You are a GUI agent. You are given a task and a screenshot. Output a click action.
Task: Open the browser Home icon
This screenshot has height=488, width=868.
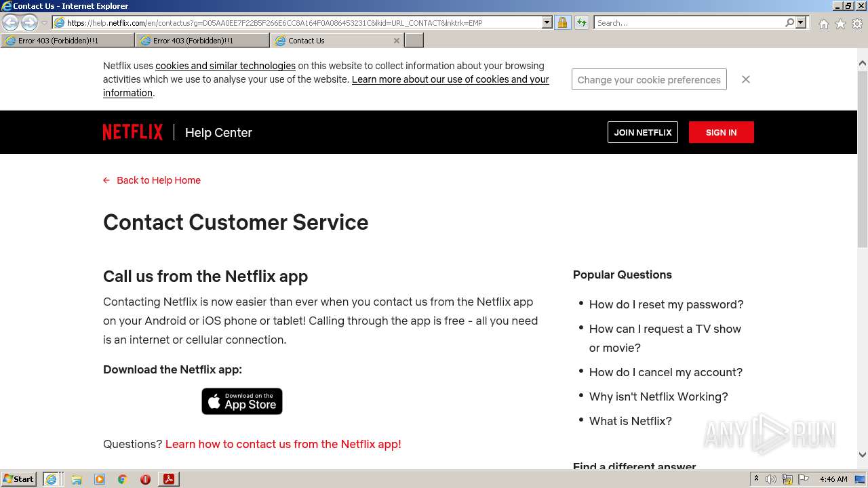click(823, 24)
